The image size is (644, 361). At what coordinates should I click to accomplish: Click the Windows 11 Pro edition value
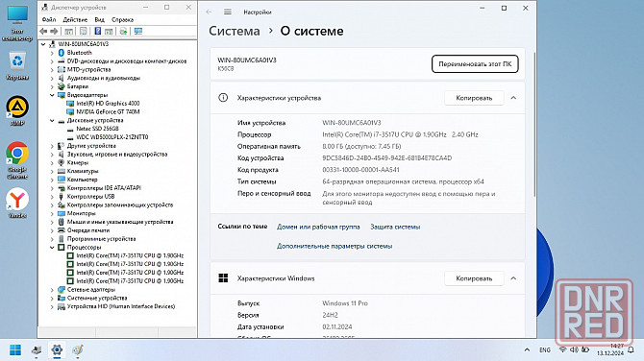[x=345, y=303]
